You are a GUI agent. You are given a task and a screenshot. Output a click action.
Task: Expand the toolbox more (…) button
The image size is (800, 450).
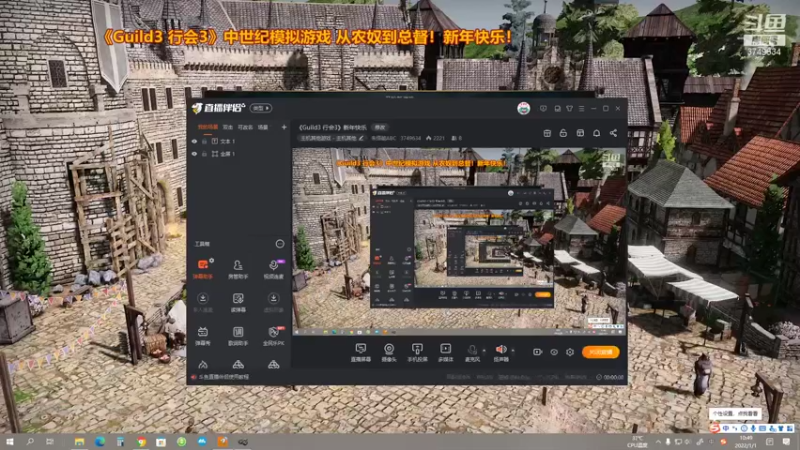pyautogui.click(x=280, y=244)
